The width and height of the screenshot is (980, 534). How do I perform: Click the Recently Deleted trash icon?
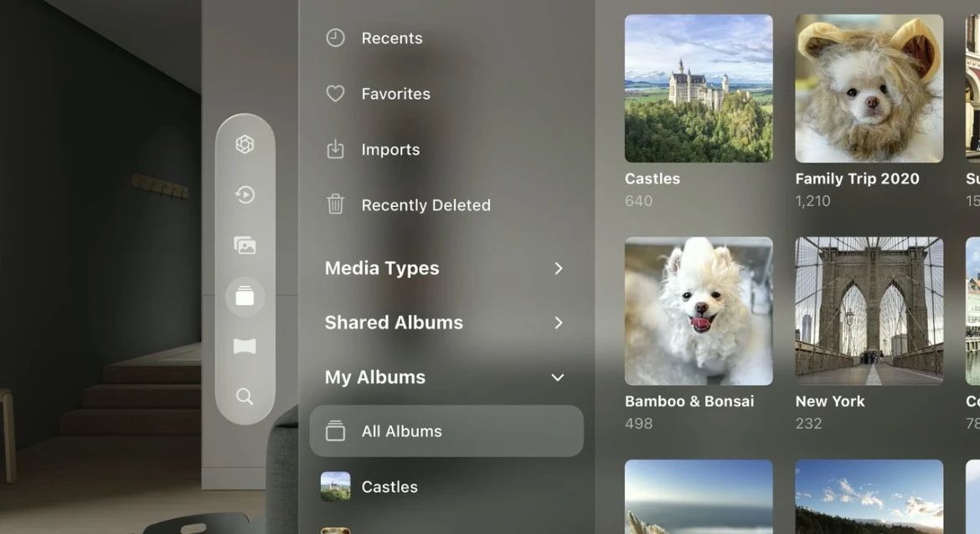[x=336, y=205]
